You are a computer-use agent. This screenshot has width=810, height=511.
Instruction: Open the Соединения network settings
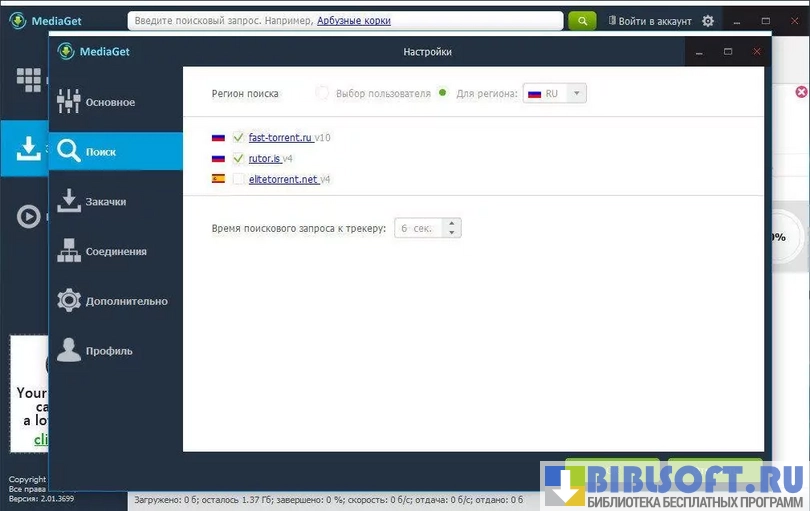coord(115,252)
